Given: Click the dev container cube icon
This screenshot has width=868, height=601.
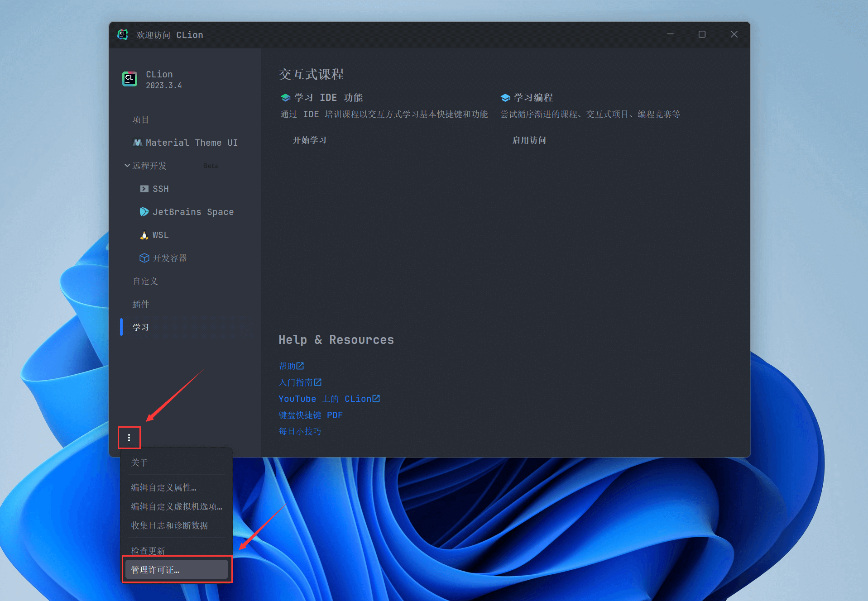Looking at the screenshot, I should click(x=144, y=258).
